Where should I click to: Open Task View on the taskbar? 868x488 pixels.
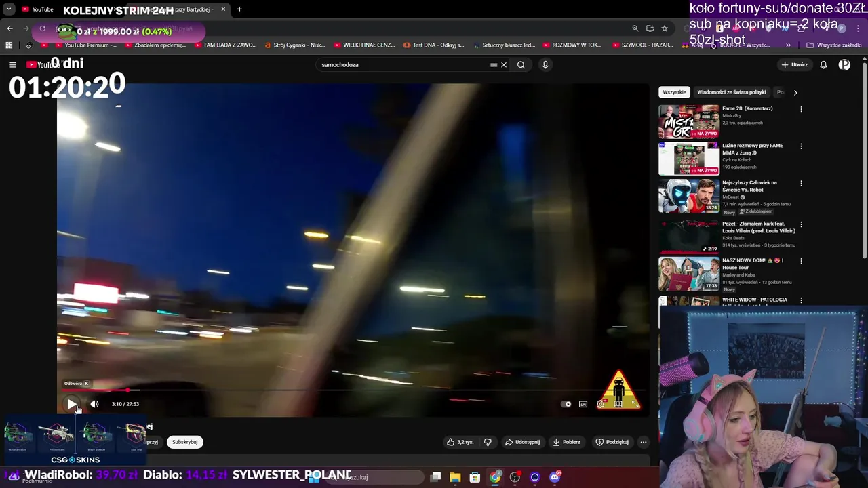(x=436, y=477)
